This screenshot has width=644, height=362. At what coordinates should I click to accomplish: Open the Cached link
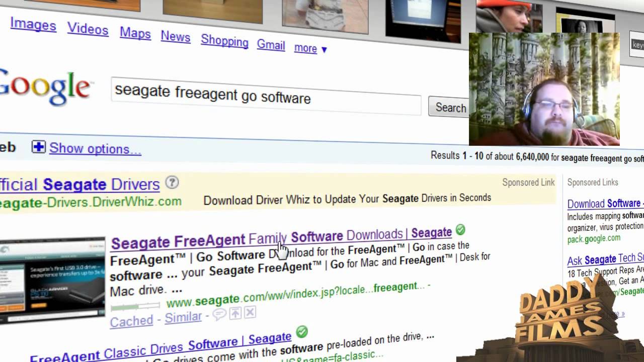click(x=131, y=321)
